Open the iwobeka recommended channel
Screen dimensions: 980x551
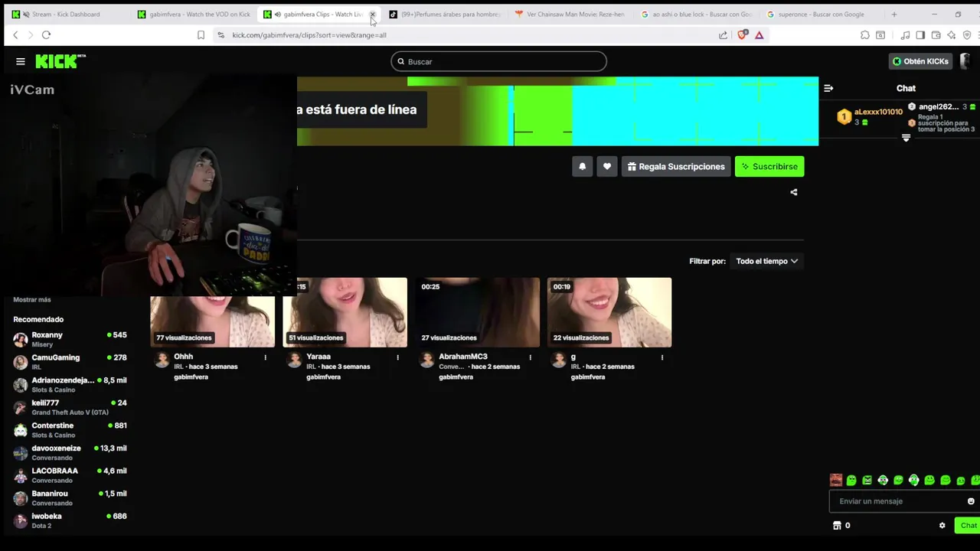[x=70, y=520]
